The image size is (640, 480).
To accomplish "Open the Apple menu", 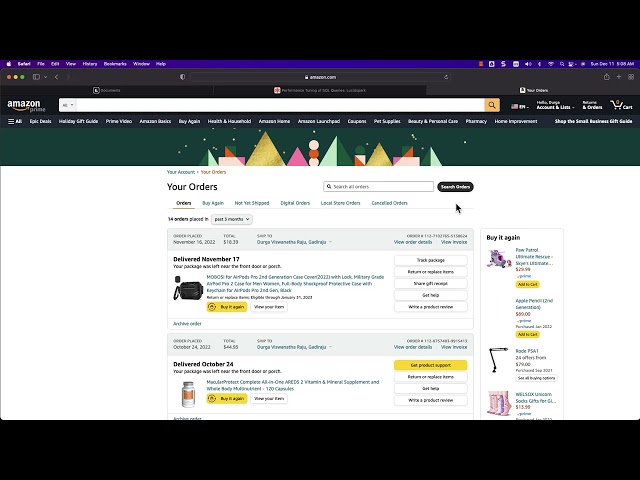I will coord(9,64).
